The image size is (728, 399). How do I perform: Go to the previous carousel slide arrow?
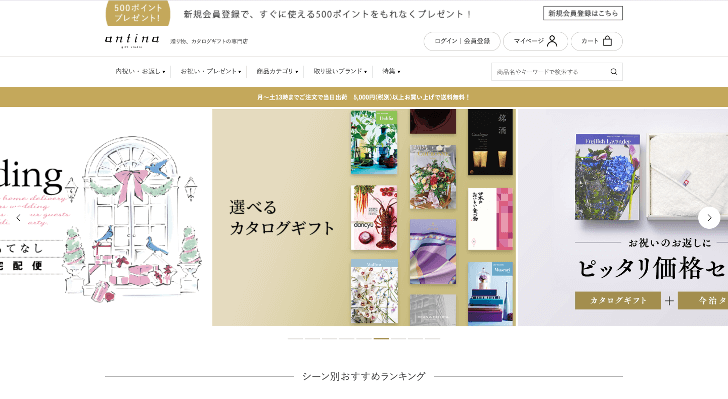click(19, 217)
